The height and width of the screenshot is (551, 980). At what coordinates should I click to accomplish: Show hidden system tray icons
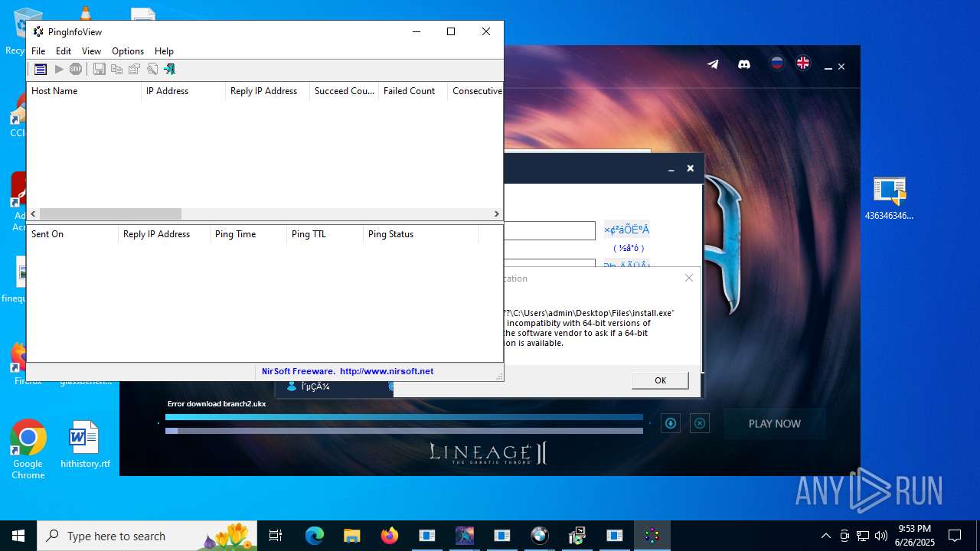tap(825, 536)
